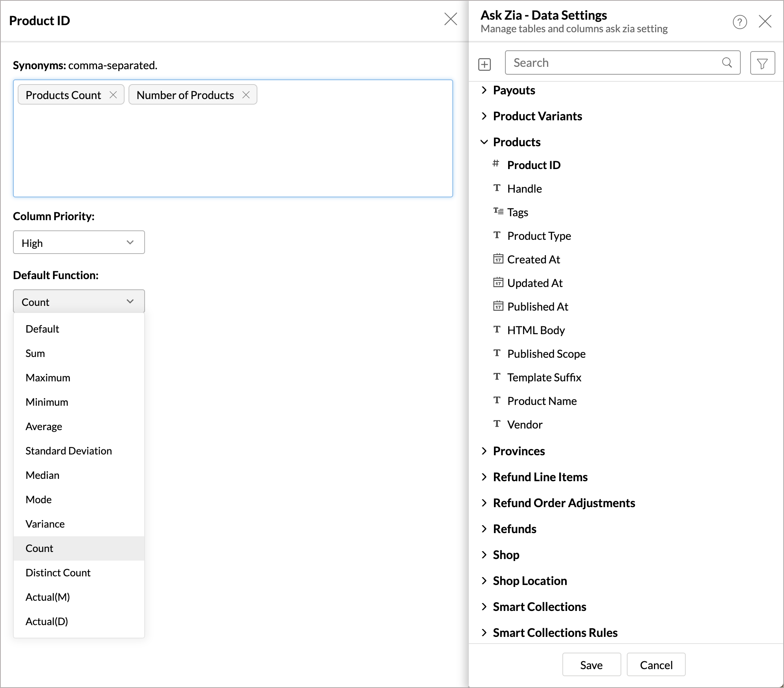Screen dimensions: 784x688
Task: Collapse the Products table node
Action: pos(484,142)
